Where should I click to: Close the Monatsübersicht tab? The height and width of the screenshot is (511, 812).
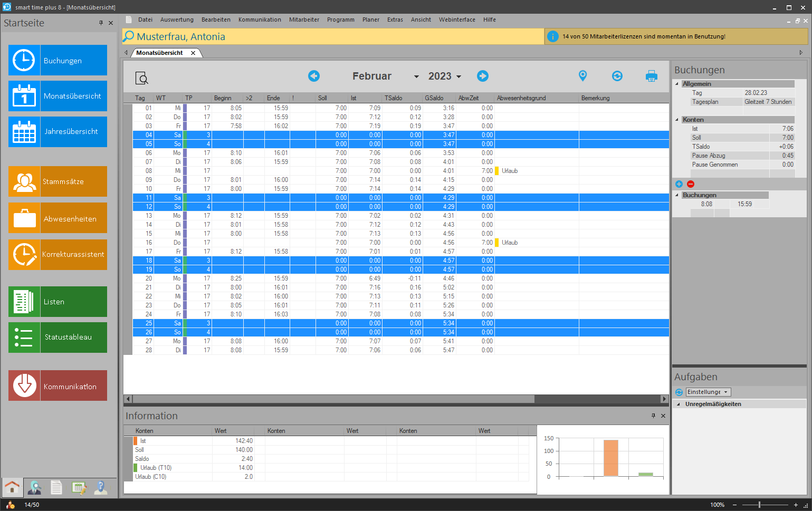pos(193,53)
